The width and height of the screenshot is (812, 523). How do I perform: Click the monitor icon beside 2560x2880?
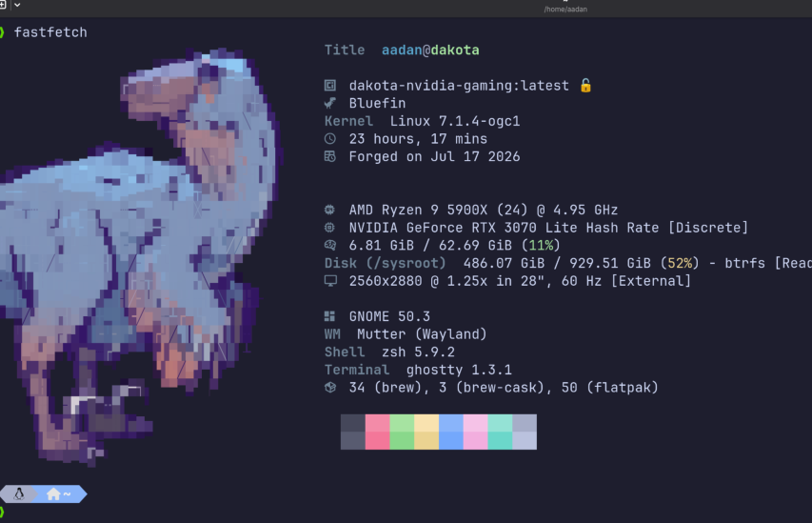[x=330, y=281]
